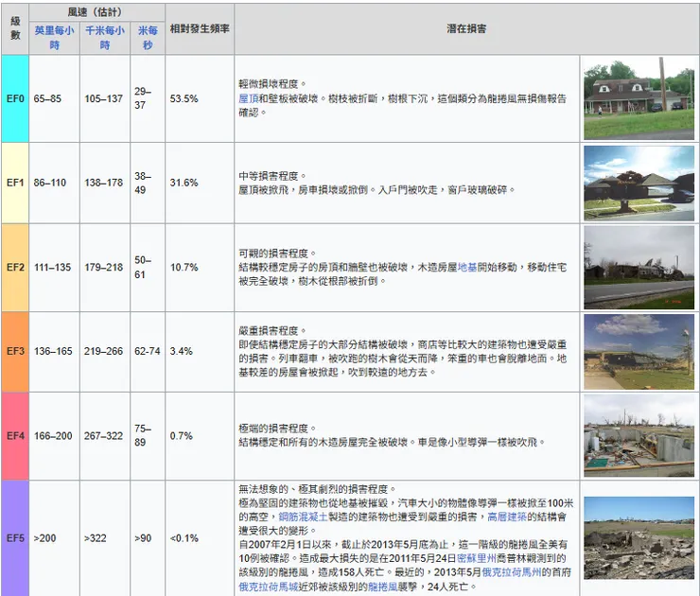Open the 英里每小時 header link
The image size is (700, 596).
click(55, 38)
